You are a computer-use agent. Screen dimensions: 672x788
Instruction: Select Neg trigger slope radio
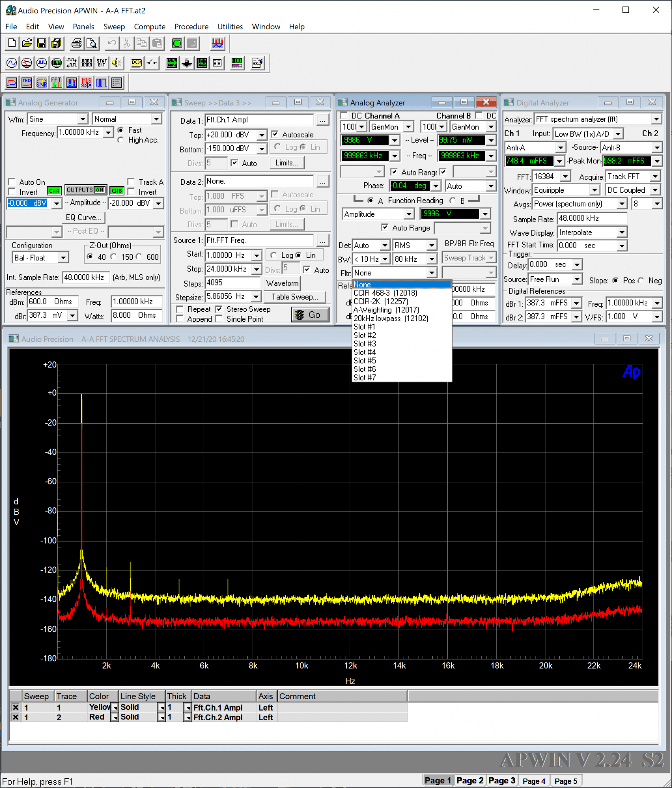pyautogui.click(x=641, y=280)
